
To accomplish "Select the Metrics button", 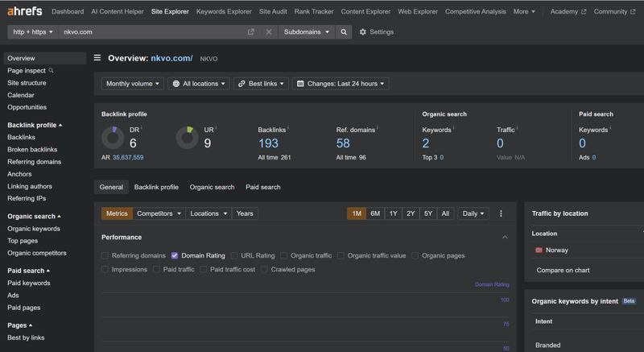I will tap(117, 213).
